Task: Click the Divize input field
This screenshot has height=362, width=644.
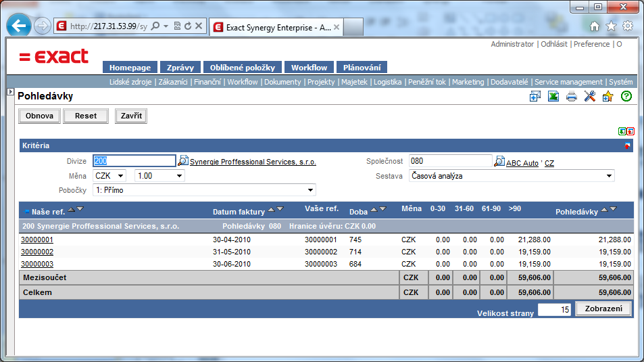Action: (134, 161)
